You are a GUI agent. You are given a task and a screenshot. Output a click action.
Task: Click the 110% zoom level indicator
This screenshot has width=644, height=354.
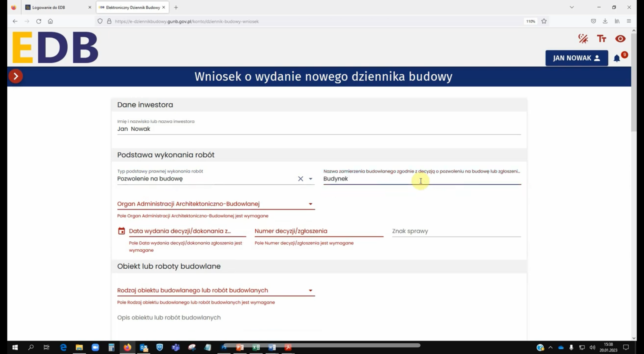click(530, 21)
